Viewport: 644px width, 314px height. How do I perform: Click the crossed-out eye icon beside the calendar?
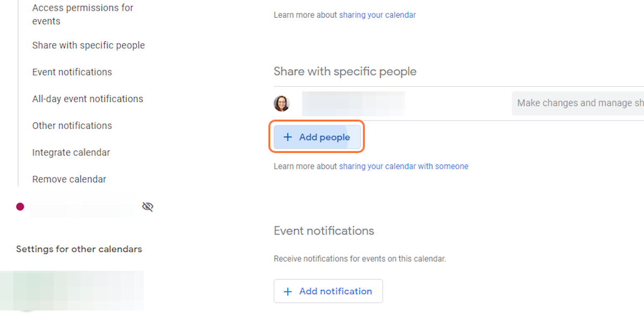148,206
